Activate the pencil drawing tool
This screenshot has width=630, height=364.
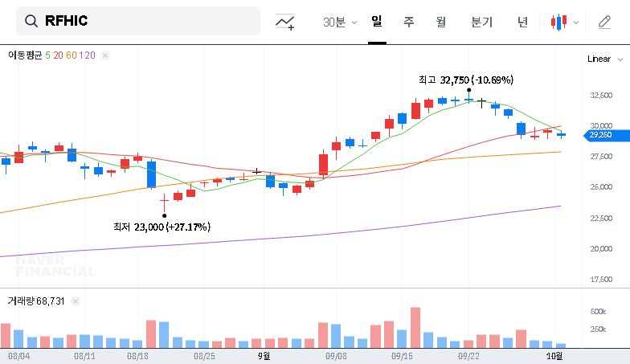[605, 22]
